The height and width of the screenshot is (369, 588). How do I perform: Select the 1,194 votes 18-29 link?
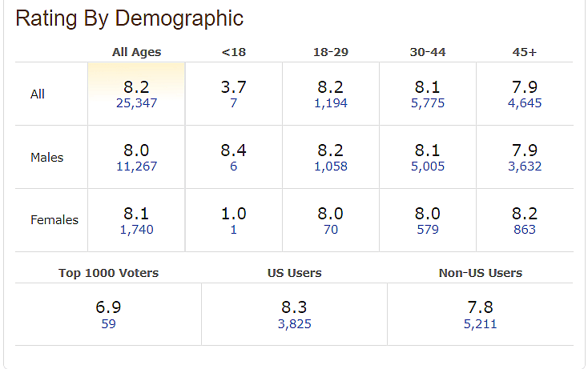point(330,103)
